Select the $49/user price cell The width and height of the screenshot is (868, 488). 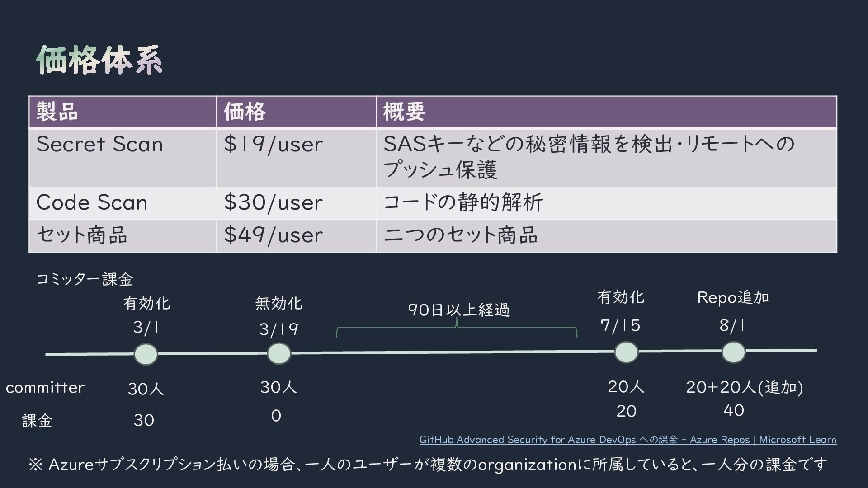coord(273,235)
